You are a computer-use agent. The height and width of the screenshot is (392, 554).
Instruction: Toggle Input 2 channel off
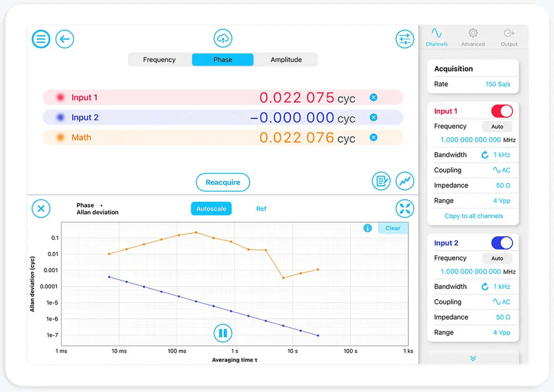click(x=501, y=243)
